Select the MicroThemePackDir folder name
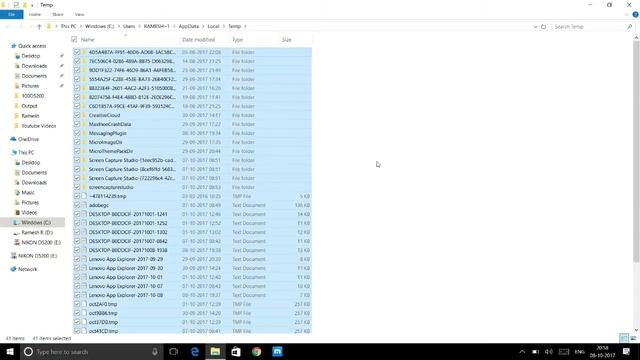 [111, 151]
